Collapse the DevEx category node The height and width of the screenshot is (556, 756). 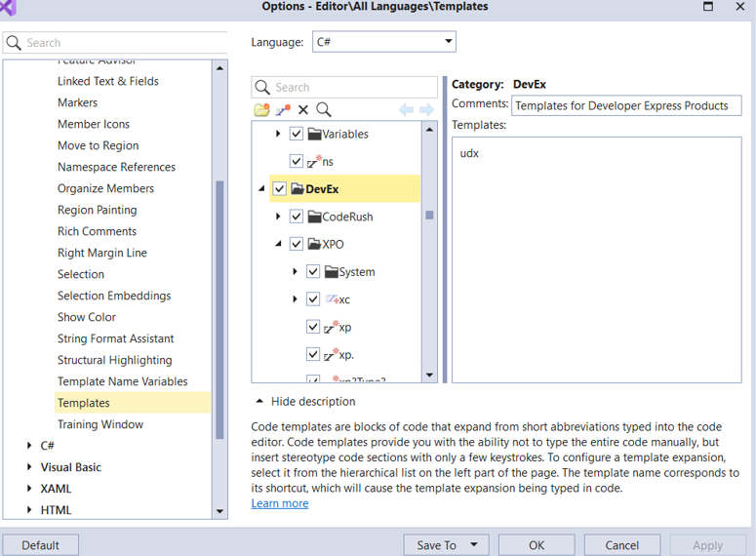pos(261,188)
